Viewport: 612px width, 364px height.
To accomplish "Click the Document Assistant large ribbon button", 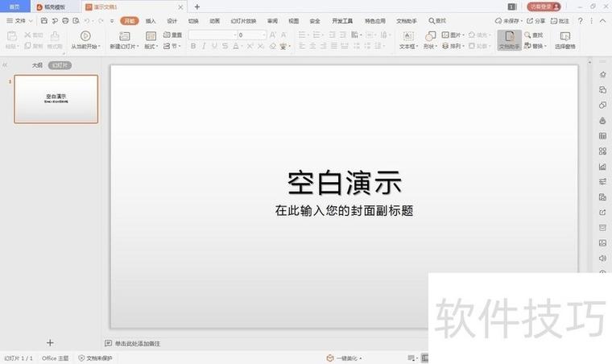I will 510,39.
